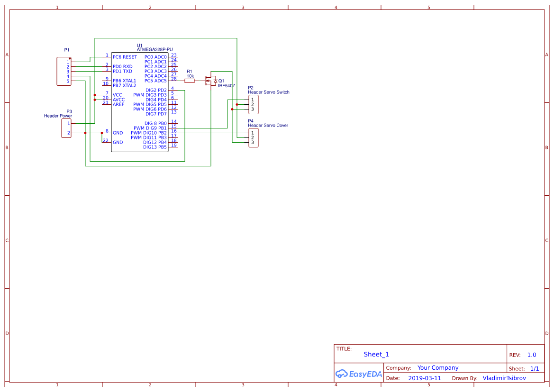Viewport: 554px width, 392px height.
Task: Select the P1 connector symbol
Action: [64, 71]
